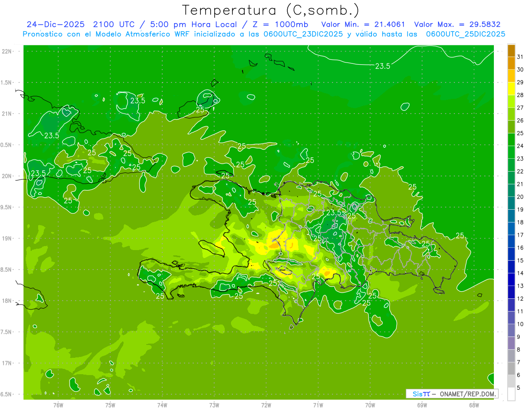Pick the orange swatch between 30 and 31
This screenshot has height=411, width=532.
pyautogui.click(x=511, y=63)
